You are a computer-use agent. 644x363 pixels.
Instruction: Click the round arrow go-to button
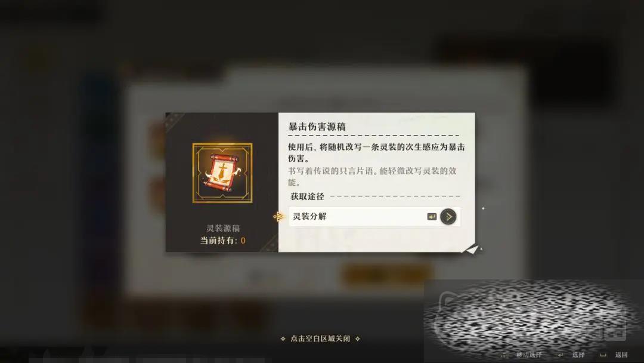(448, 217)
